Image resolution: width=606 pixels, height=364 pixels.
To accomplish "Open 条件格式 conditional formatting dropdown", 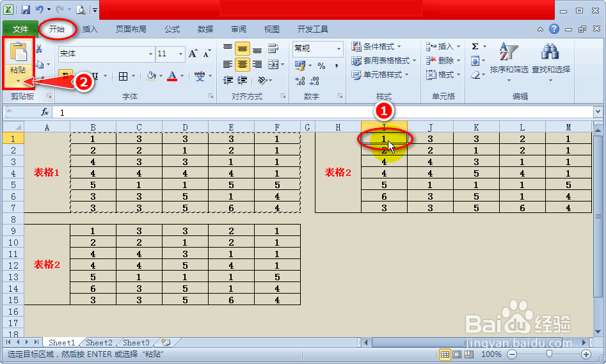I will [376, 47].
